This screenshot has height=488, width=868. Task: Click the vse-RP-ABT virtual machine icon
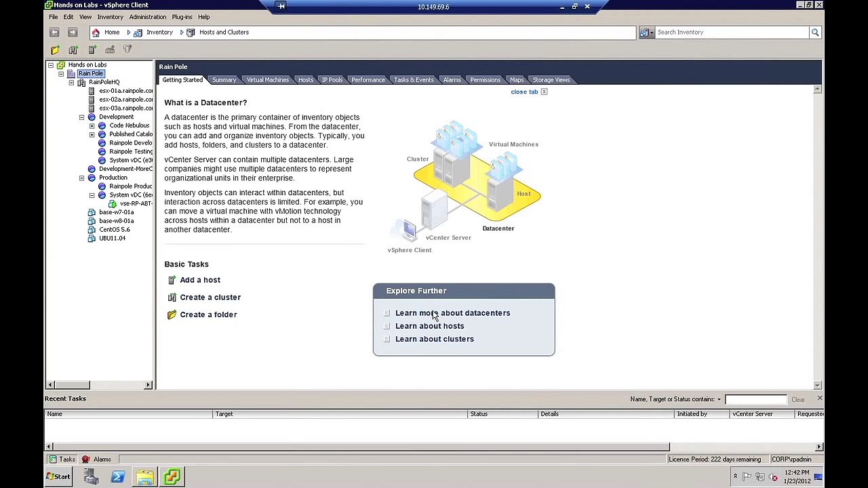click(113, 203)
